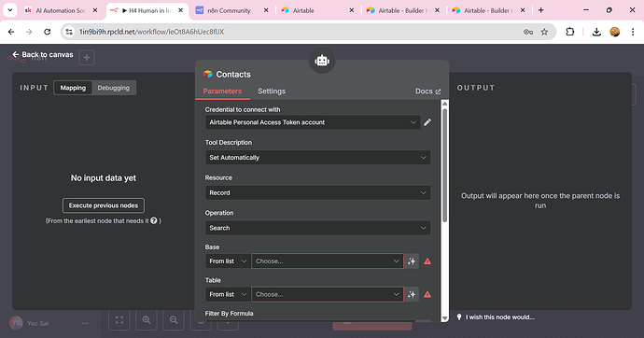Go Back to canvas
This screenshot has height=338, width=644.
pos(43,55)
